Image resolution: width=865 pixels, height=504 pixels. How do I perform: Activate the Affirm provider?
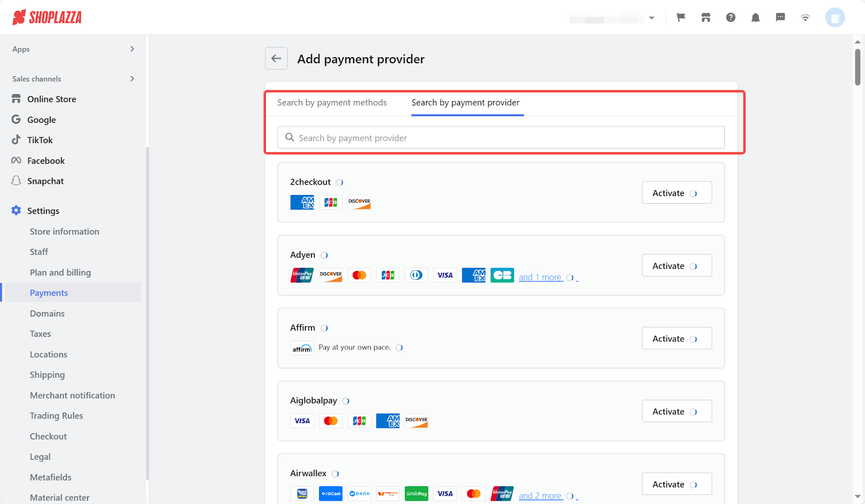[677, 339]
